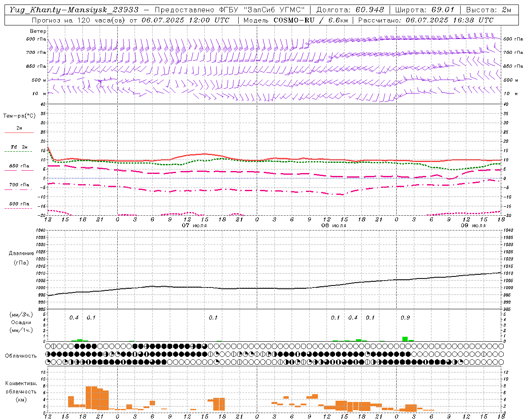Viewport: 525px width, 420px height.
Task: Click the (мм/1ч.) precipitation label
Action: pyautogui.click(x=20, y=330)
